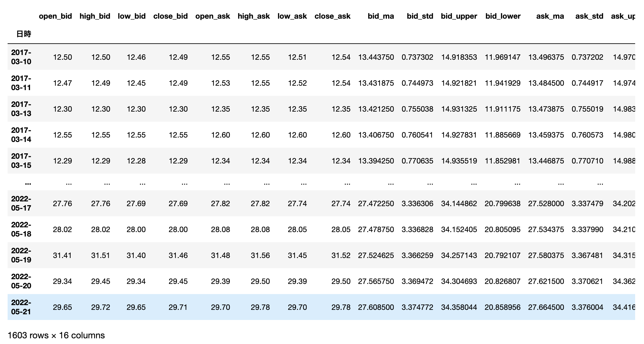Click the truncated rows ellipsis index
The width and height of the screenshot is (644, 344).
click(28, 183)
